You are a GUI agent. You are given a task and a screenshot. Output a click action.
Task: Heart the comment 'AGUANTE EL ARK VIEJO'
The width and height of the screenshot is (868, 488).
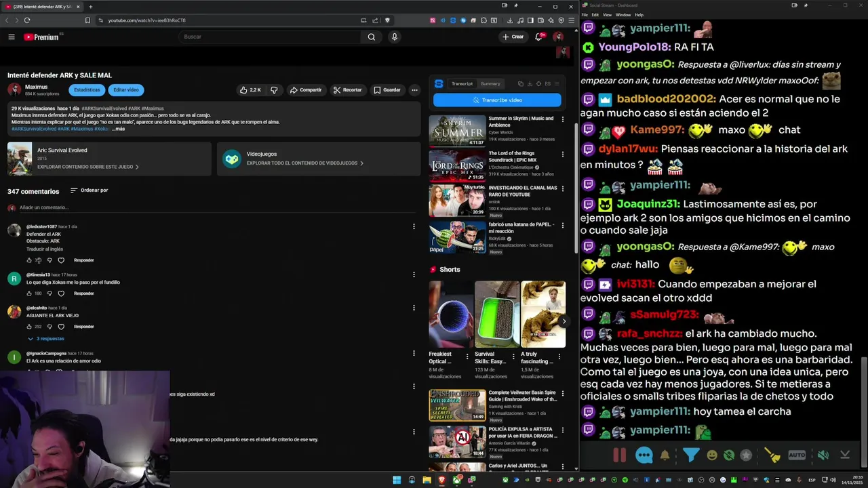tap(61, 327)
